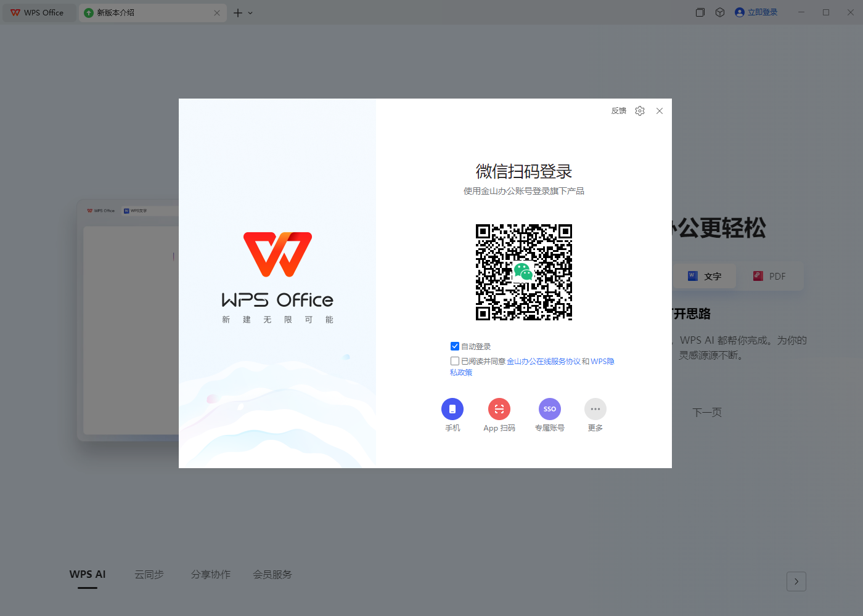Switch to the 新版本介绍 tab
This screenshot has height=616, width=863.
153,12
